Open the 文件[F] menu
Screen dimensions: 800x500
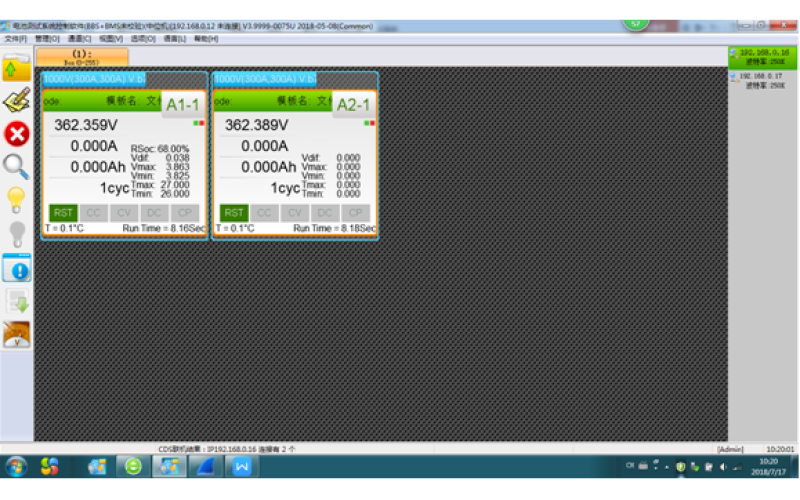pyautogui.click(x=15, y=39)
